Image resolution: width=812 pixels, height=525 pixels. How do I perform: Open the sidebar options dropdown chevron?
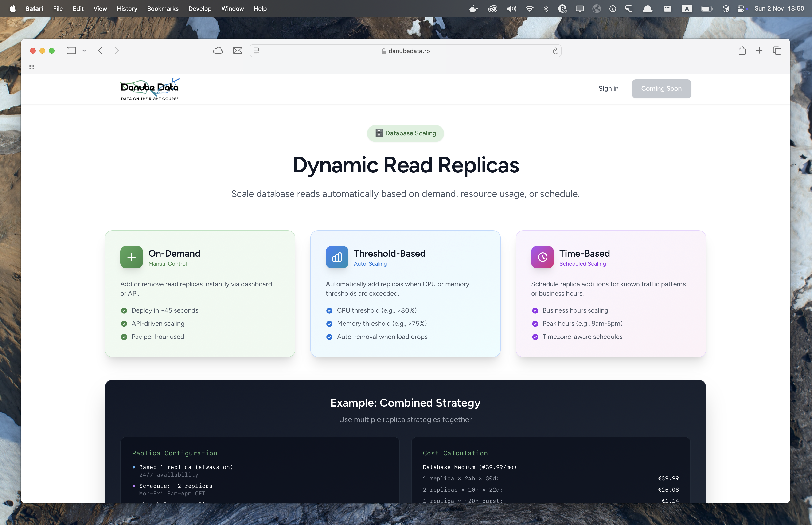pos(84,51)
